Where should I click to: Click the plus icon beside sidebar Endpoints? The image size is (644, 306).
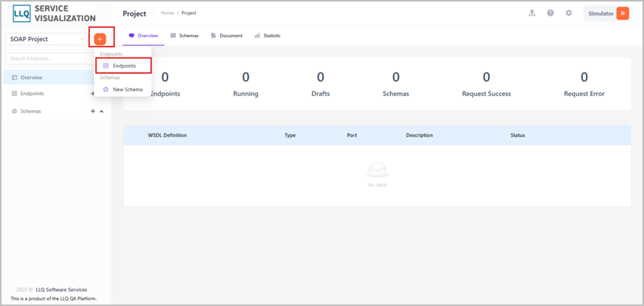point(92,93)
